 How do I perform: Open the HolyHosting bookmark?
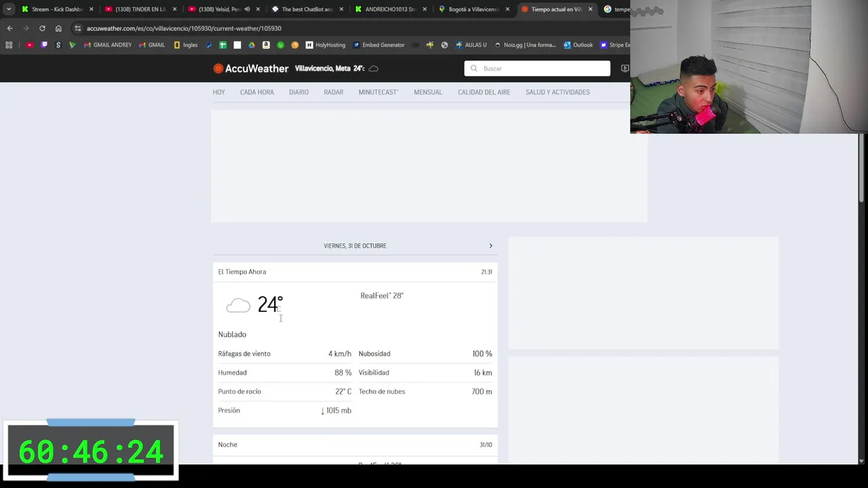coord(325,45)
